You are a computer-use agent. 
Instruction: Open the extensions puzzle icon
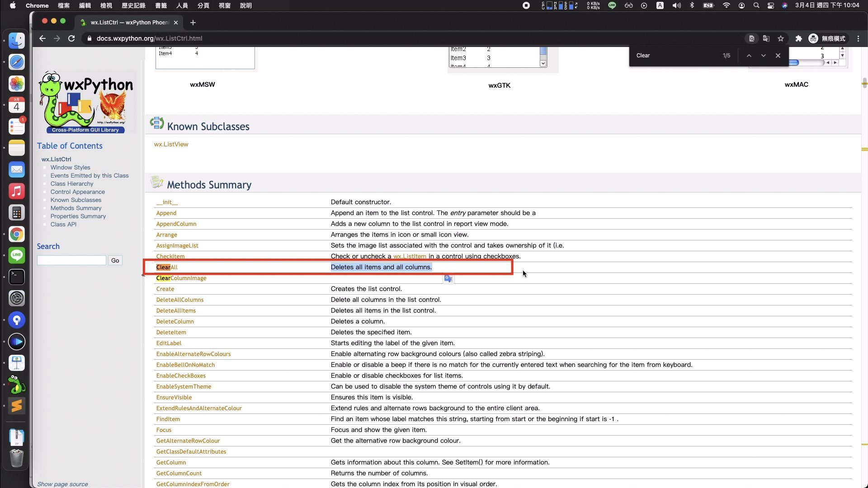click(x=799, y=38)
